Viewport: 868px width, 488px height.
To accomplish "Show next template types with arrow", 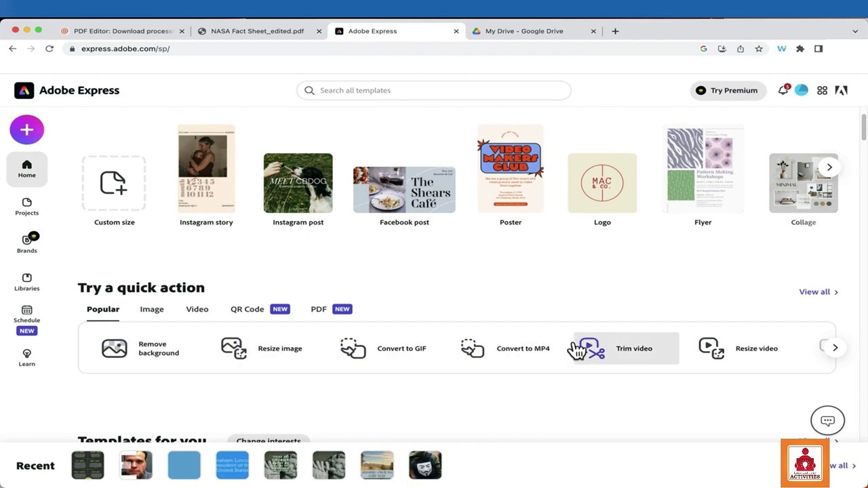I will click(829, 167).
